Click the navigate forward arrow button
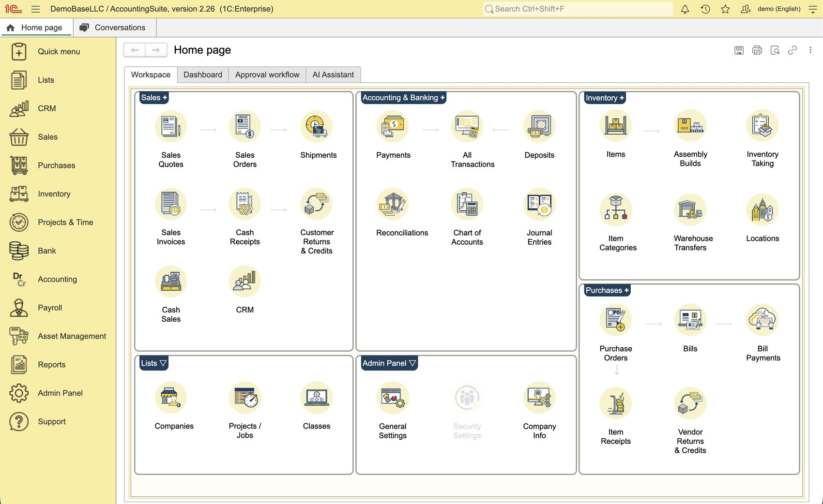The width and height of the screenshot is (823, 504). click(x=156, y=50)
